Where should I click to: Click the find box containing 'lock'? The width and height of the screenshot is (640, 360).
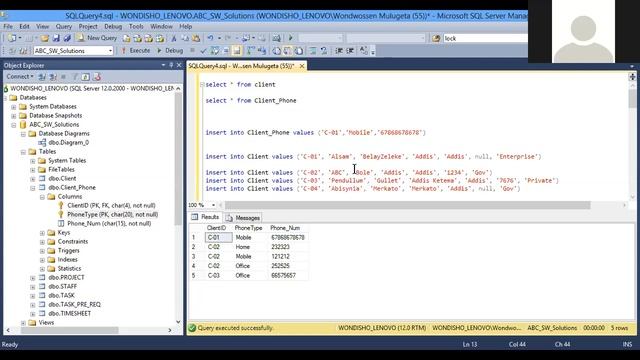pos(485,38)
